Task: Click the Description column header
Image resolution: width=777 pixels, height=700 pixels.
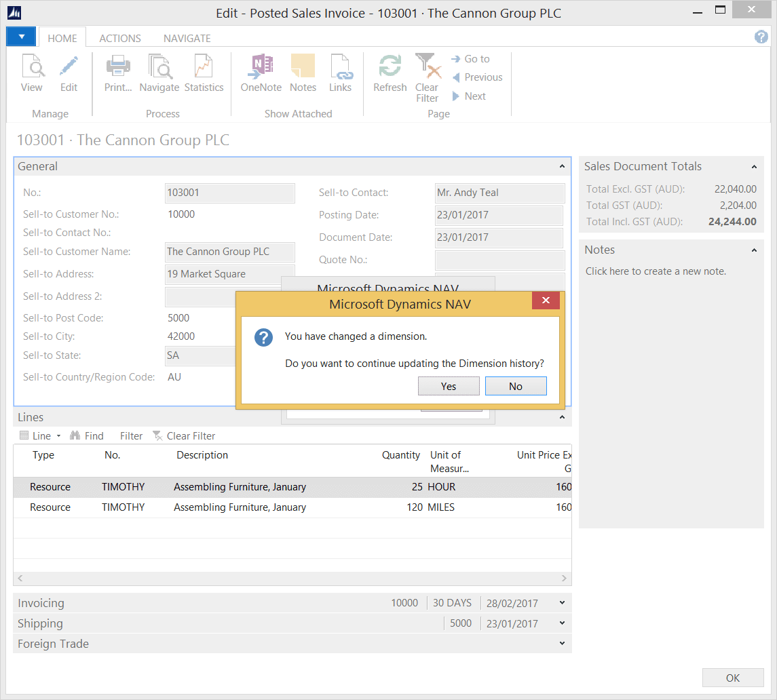Action: coord(202,454)
